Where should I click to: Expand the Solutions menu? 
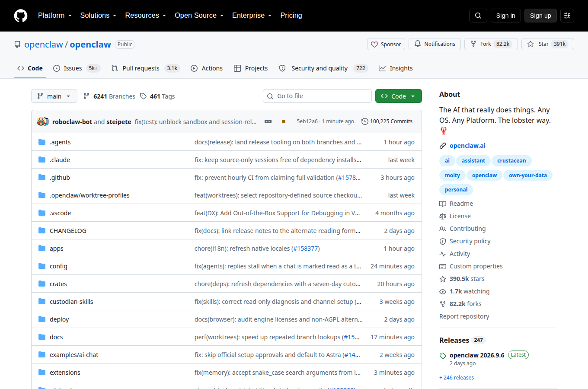tap(98, 16)
